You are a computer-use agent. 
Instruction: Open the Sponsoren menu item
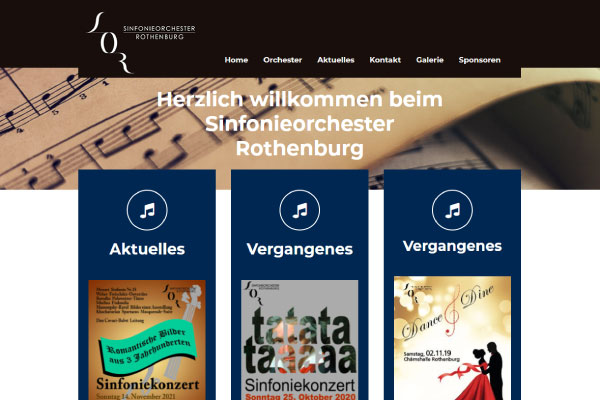coord(479,60)
